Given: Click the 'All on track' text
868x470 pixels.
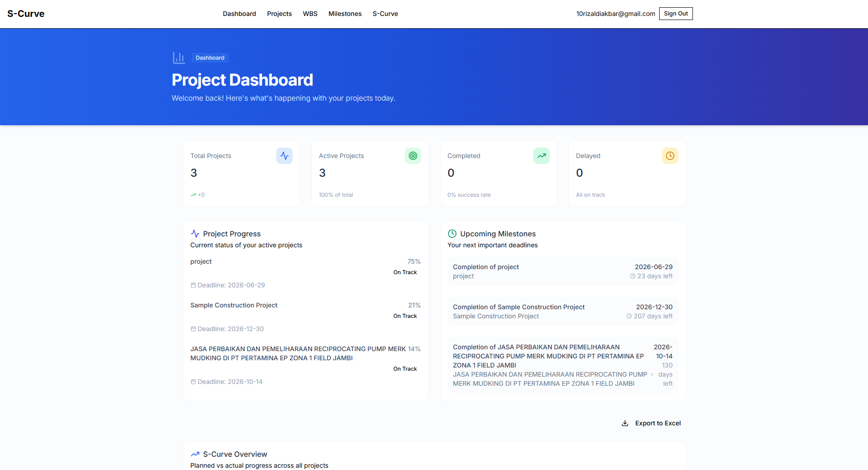Looking at the screenshot, I should coord(590,195).
